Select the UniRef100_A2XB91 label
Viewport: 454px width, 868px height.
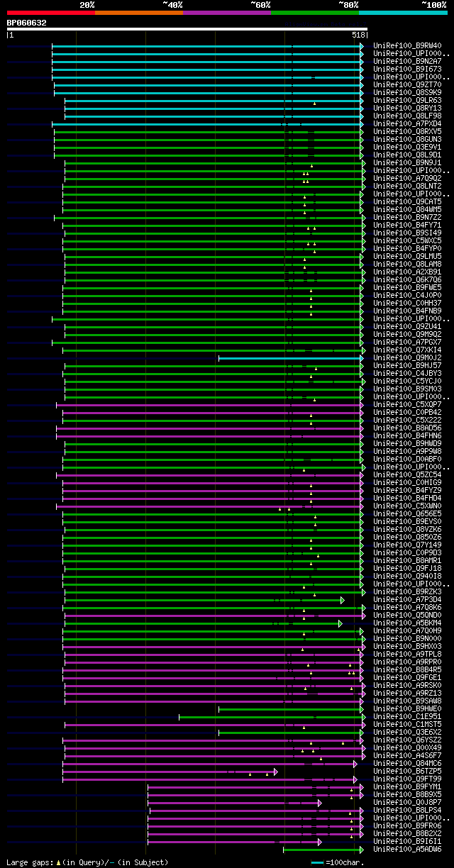coord(407,272)
